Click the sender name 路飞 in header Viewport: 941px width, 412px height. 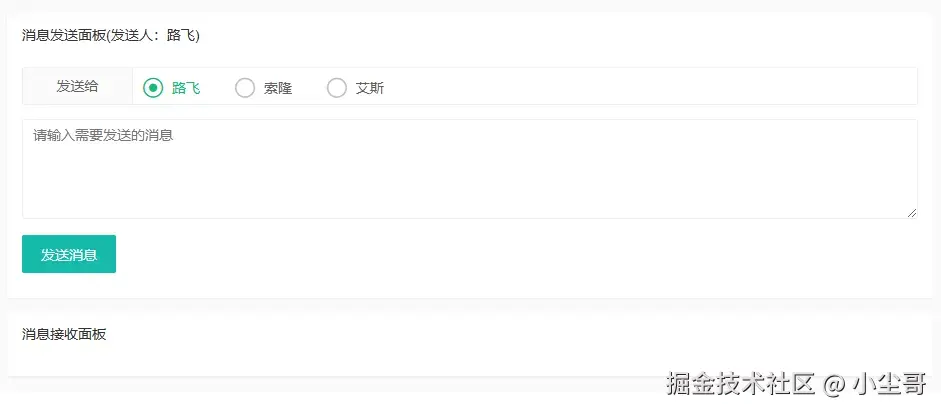[x=182, y=36]
